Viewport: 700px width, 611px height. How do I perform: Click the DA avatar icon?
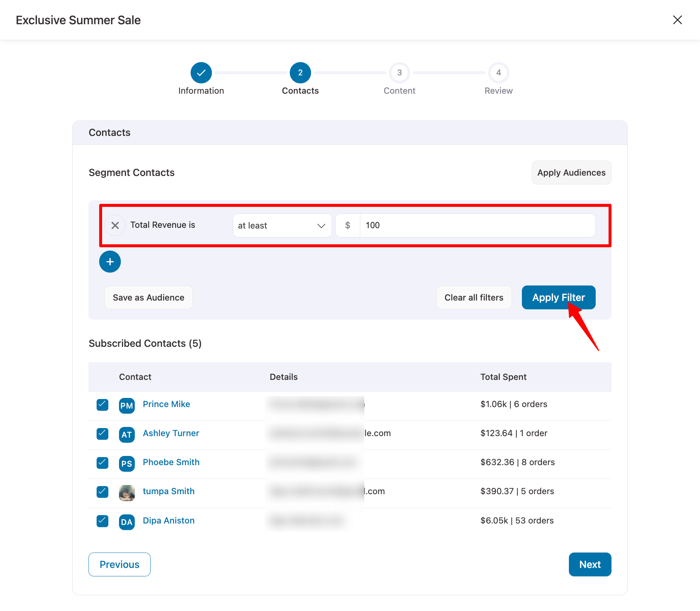pos(127,522)
